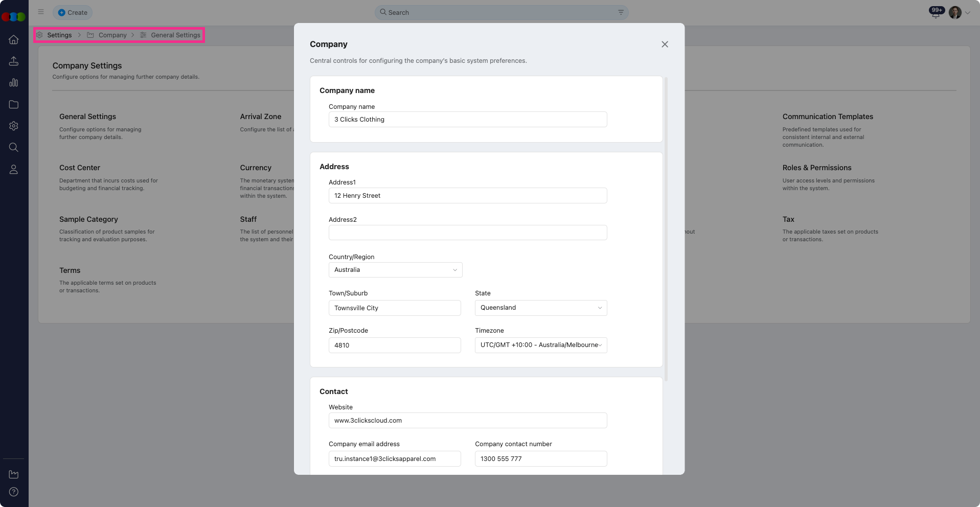
Task: Expand the Country/Region dropdown
Action: 395,270
